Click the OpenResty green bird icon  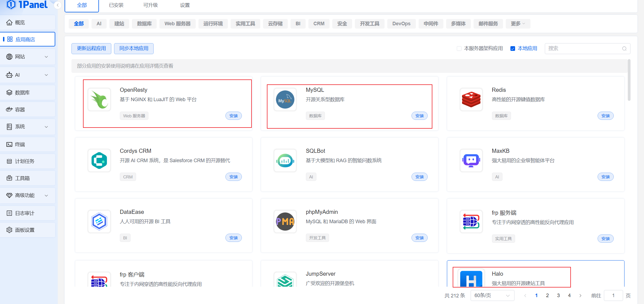[x=99, y=100]
